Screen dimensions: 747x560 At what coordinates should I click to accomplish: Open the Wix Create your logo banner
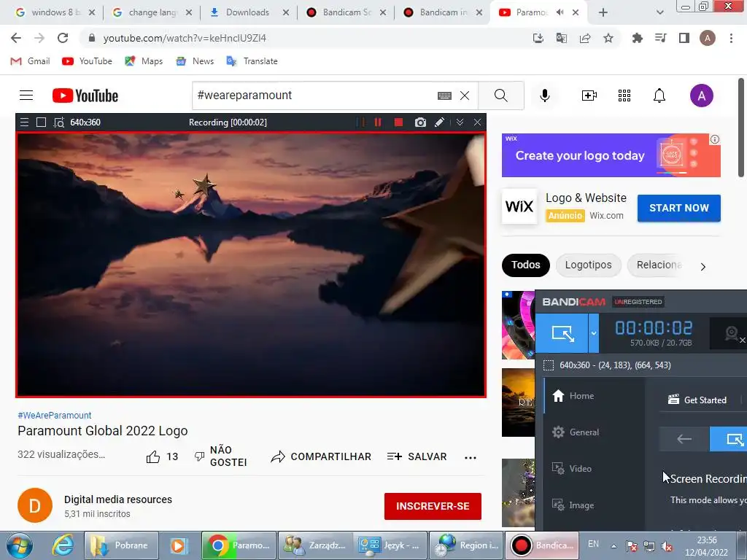(611, 155)
